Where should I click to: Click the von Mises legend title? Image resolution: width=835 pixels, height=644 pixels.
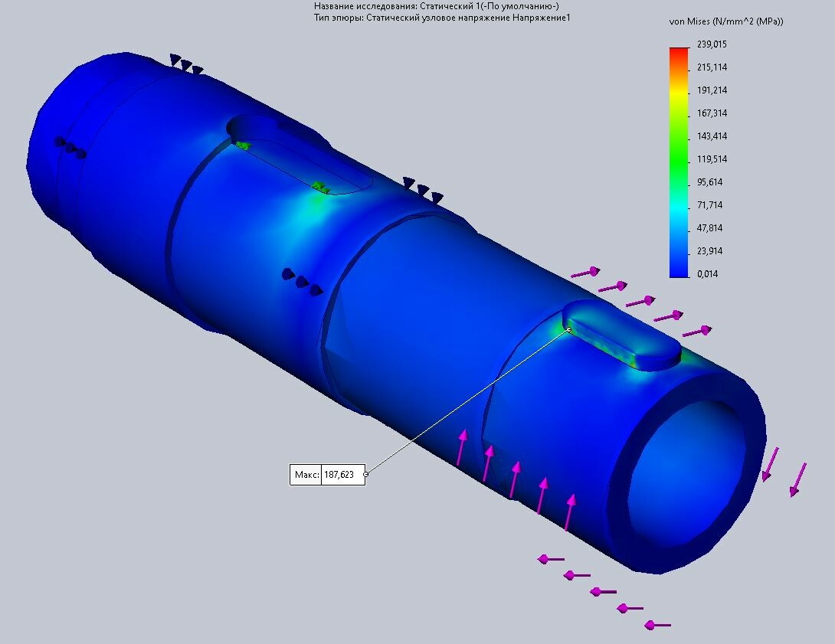coord(726,21)
